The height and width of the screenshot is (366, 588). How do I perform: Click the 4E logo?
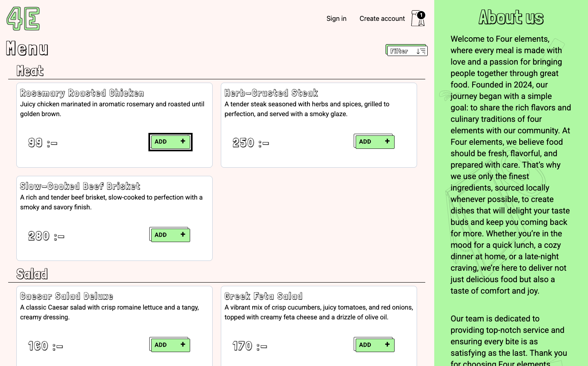click(x=23, y=19)
